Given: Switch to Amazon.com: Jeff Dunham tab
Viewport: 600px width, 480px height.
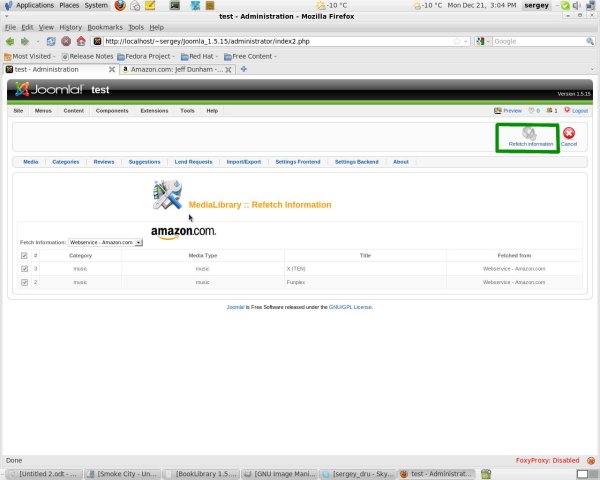Looking at the screenshot, I should (x=176, y=69).
